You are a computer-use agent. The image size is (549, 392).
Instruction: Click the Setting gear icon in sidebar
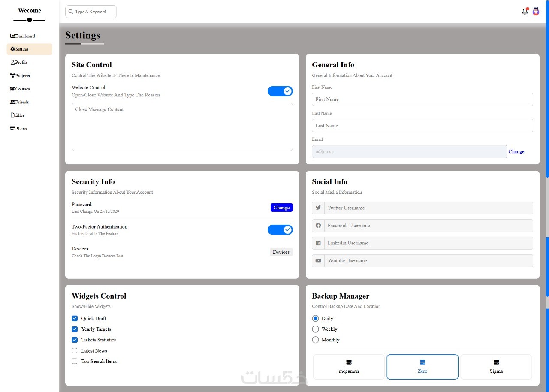click(12, 49)
